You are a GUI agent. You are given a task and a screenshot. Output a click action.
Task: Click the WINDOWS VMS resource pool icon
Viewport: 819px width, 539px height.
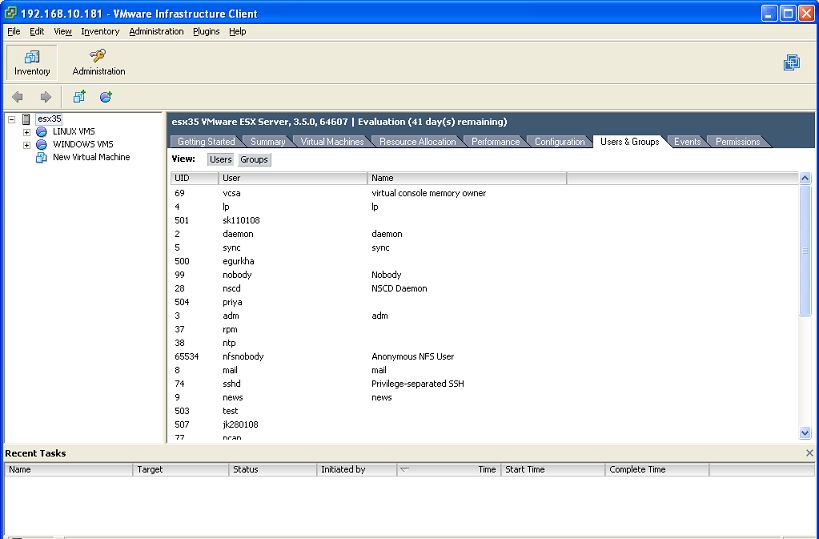click(x=41, y=144)
